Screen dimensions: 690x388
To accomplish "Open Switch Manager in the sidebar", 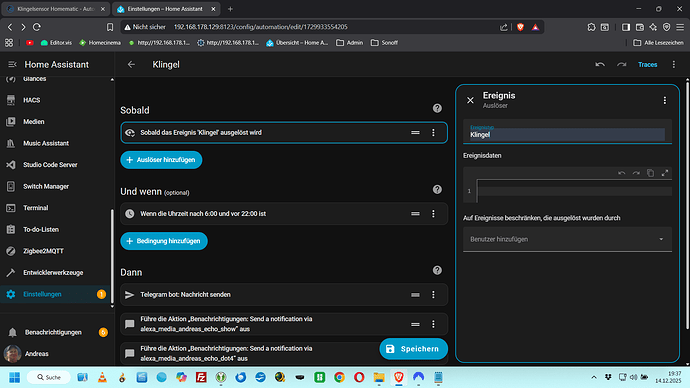I will pos(57,187).
